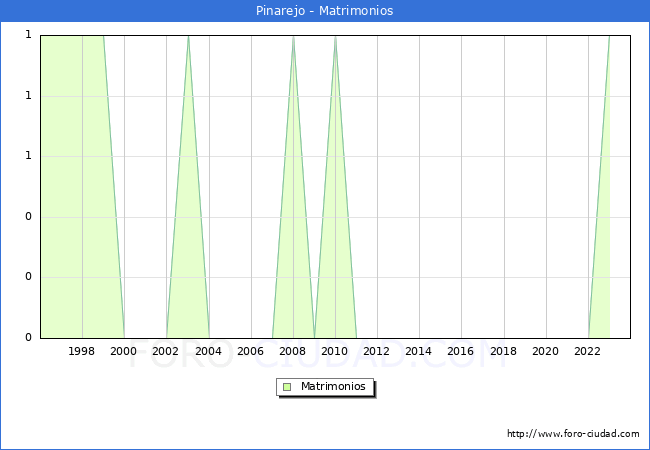Screen dimensions: 650x450
Task: Pick the 2016 year label
Action: point(461,351)
